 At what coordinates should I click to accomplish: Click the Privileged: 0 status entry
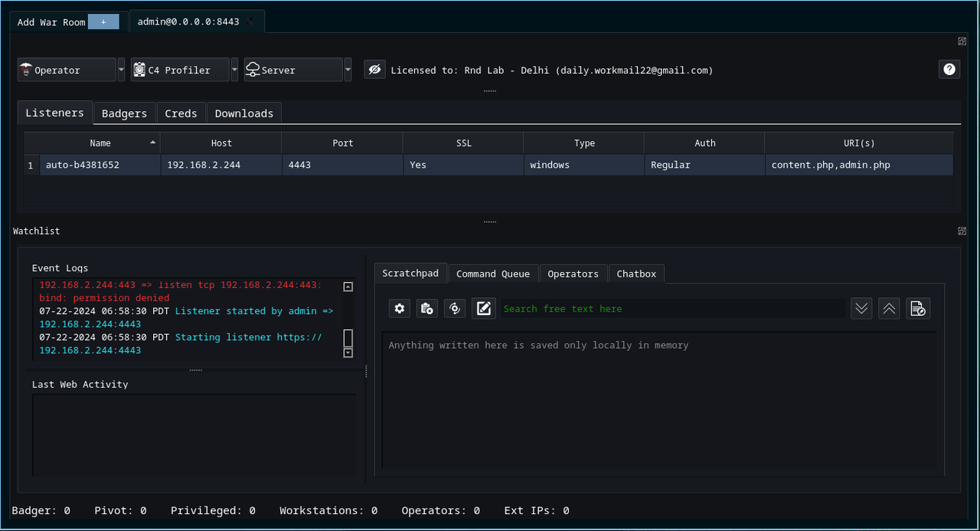(x=213, y=510)
